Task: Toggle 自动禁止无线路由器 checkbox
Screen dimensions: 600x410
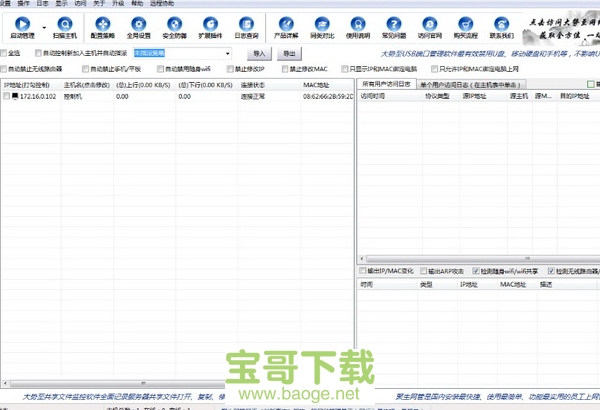Action: (4, 69)
